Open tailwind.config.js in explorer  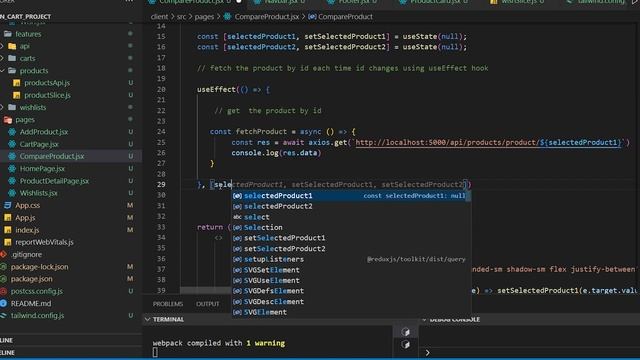point(38,316)
